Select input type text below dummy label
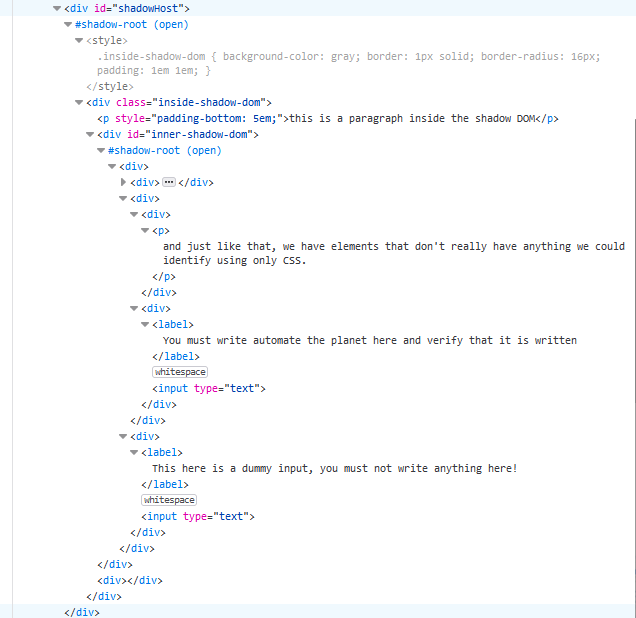The height and width of the screenshot is (618, 636). click(198, 516)
